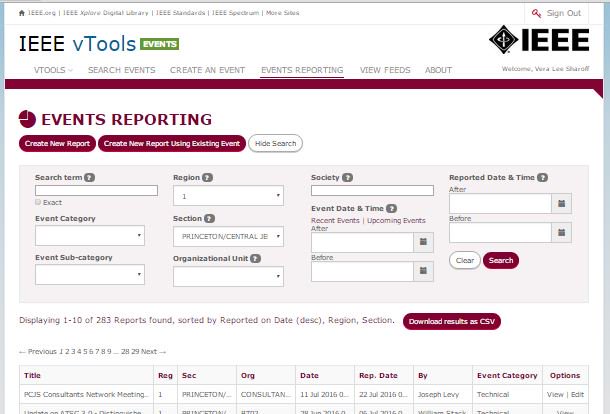The height and width of the screenshot is (414, 610).
Task: Go to Next page of results
Action: tap(153, 351)
